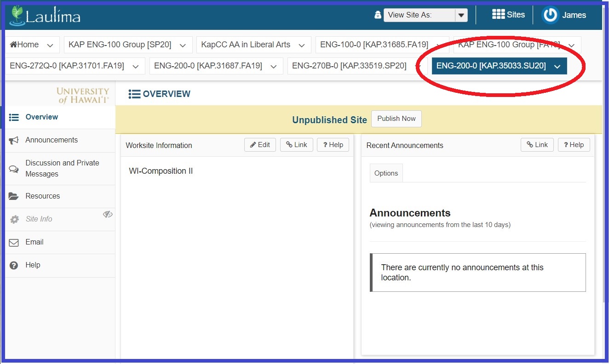Image resolution: width=609 pixels, height=364 pixels.
Task: Switch to KapCC AA in Liberal Arts site
Action: coord(246,45)
